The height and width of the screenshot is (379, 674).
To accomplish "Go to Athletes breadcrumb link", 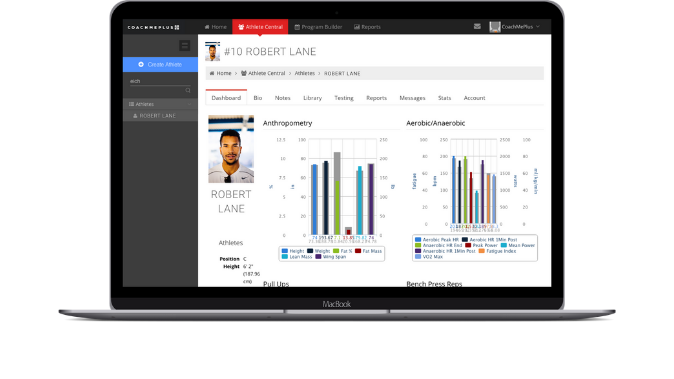I will (x=305, y=73).
